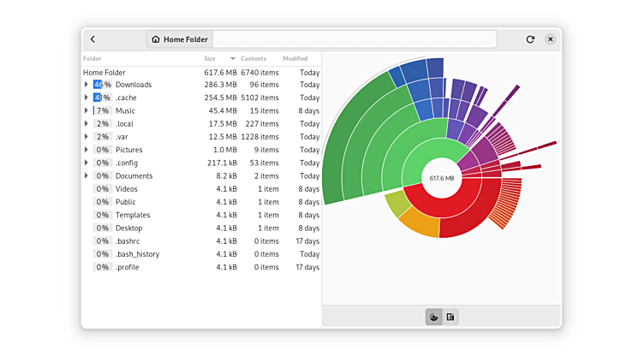Screen dimensions: 644x362
Task: Switch to treemap chart view
Action: (450, 317)
